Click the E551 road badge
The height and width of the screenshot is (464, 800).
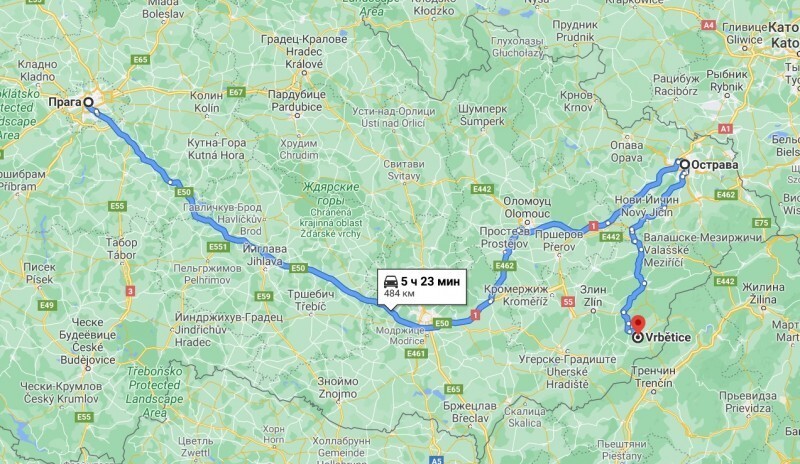[x=218, y=247]
